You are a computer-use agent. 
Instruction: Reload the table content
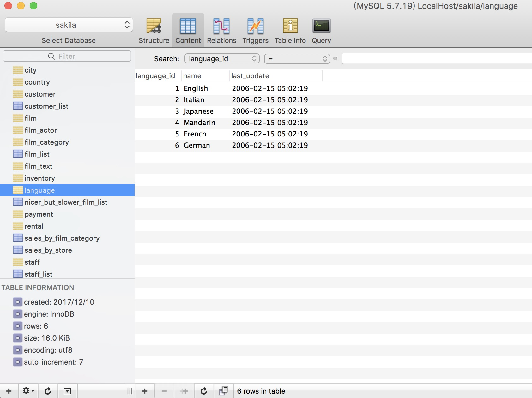click(x=204, y=391)
